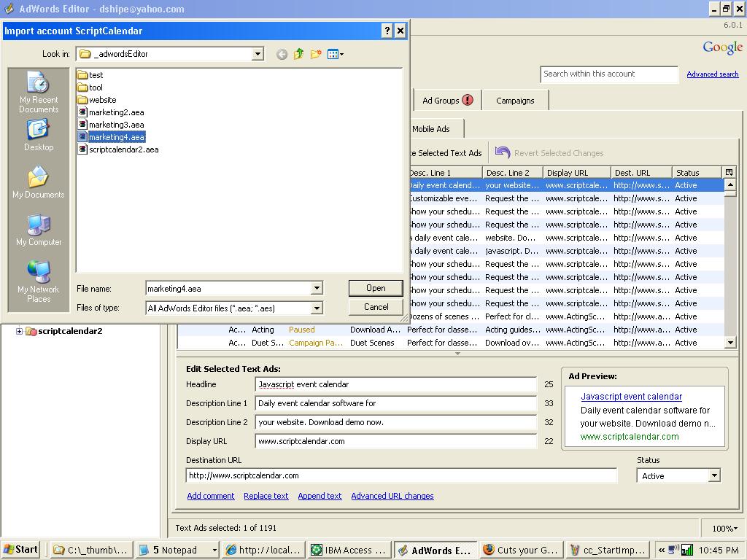Screen dimensions: 747x560
Task: Click the column chooser icon beside Status header
Action: pos(729,172)
